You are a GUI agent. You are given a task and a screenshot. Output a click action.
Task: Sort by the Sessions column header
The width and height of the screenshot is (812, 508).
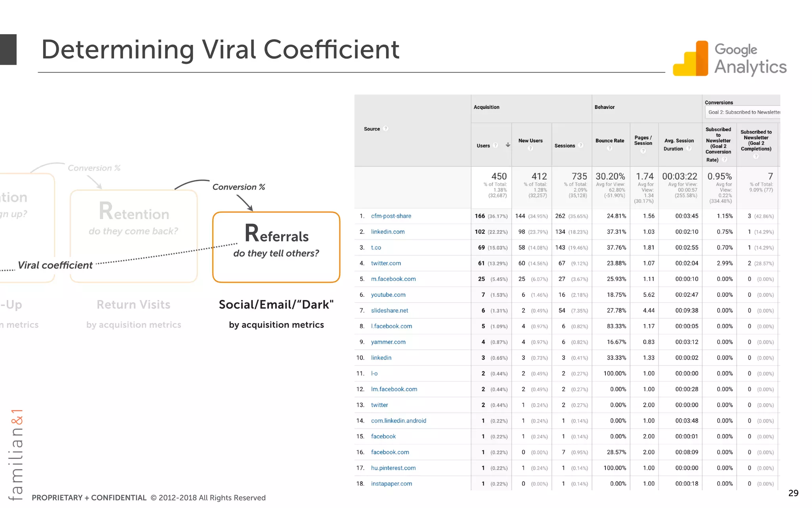(x=565, y=146)
